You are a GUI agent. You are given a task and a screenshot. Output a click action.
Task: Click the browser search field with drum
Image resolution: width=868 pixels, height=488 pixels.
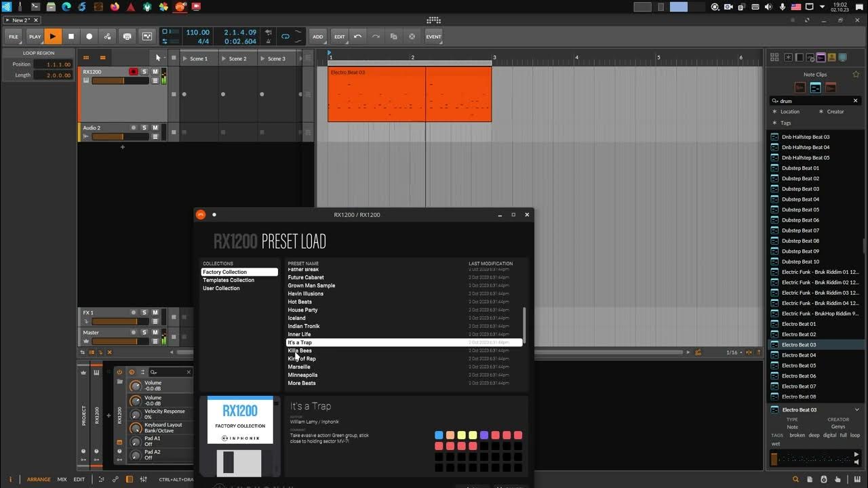tap(814, 100)
